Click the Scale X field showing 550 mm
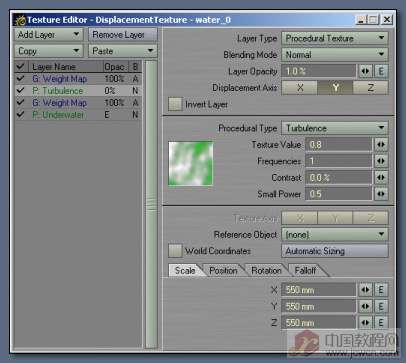406x363 pixels. point(319,290)
